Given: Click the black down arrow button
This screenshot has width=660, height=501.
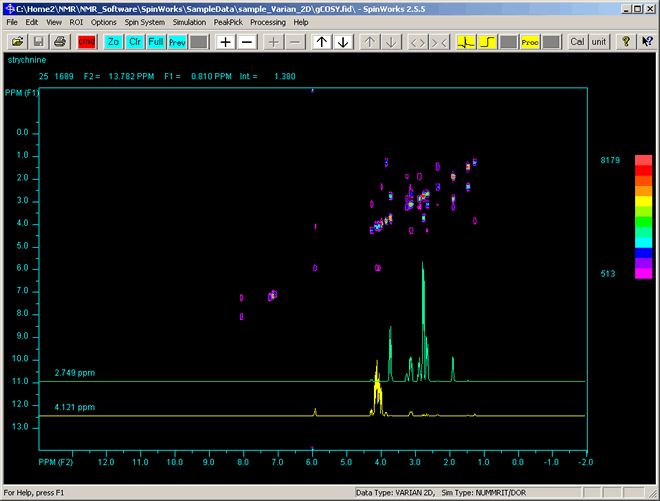Looking at the screenshot, I should pos(343,42).
